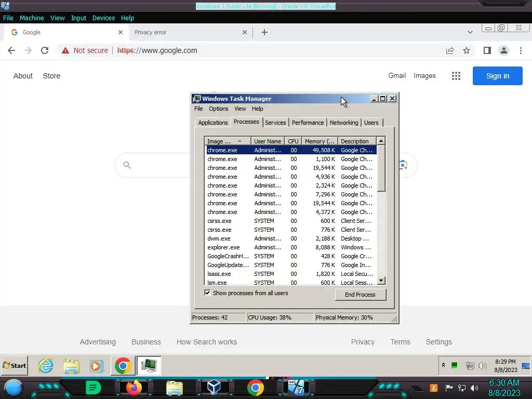This screenshot has width=532, height=399.
Task: Open the green notes app in host taskbar
Action: coord(94,388)
